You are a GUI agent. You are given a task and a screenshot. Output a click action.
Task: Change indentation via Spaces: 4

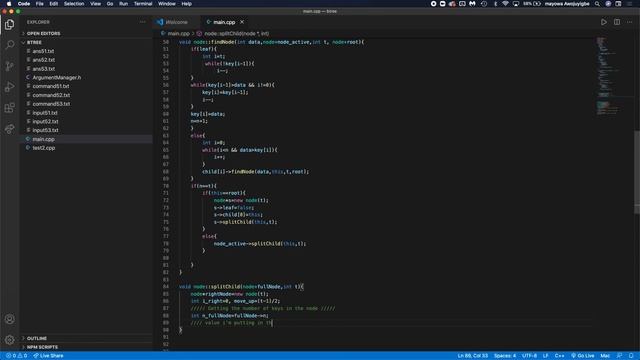coord(505,356)
